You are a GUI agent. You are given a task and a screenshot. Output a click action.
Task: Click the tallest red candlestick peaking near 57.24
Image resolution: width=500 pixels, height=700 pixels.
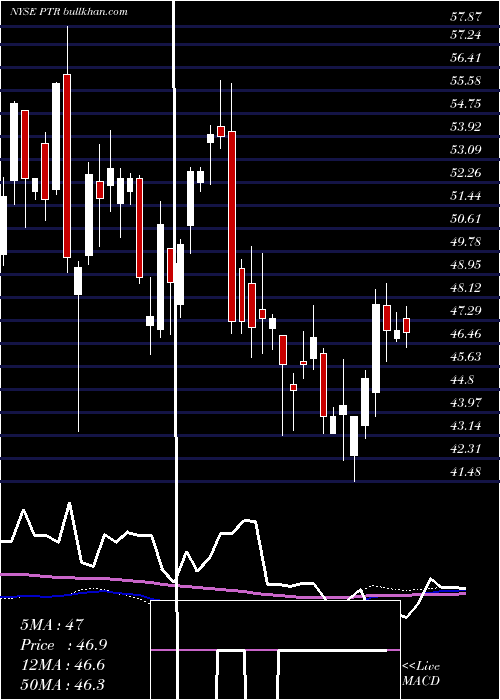pyautogui.click(x=67, y=166)
